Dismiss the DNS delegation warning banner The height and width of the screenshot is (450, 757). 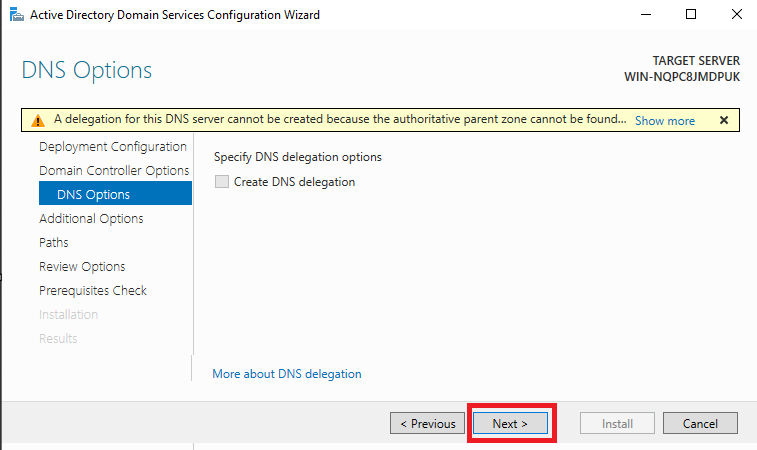724,120
